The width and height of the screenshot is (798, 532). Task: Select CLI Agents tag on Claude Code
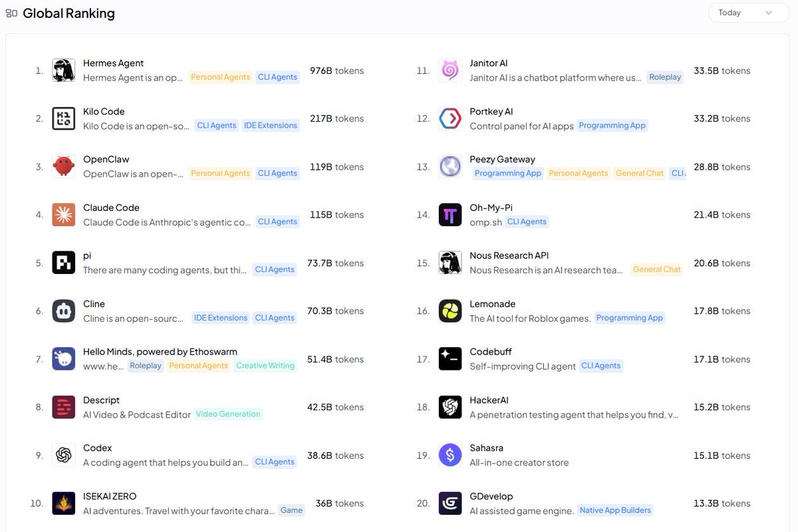(x=277, y=221)
